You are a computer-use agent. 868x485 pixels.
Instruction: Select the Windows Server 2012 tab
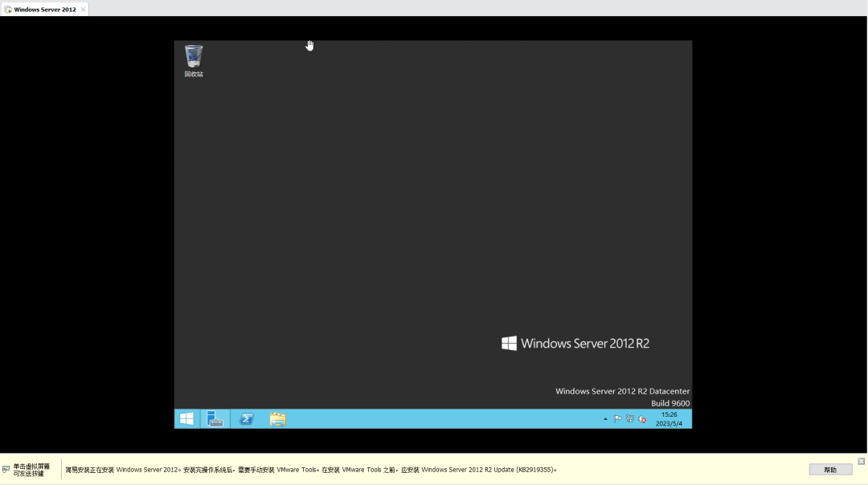pyautogui.click(x=44, y=10)
